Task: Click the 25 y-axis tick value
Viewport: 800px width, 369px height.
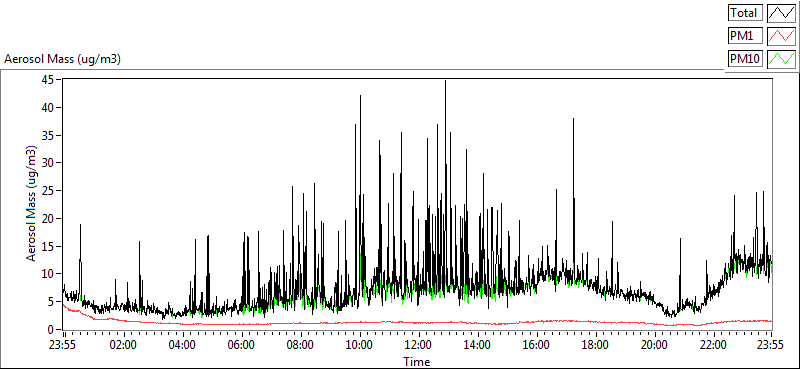Action: tap(49, 191)
